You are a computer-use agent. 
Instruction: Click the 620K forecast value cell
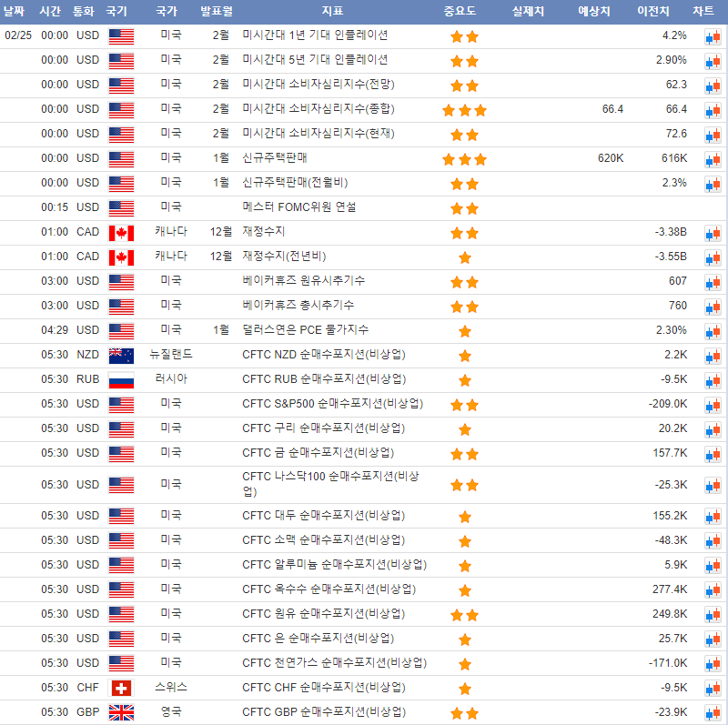tap(610, 158)
